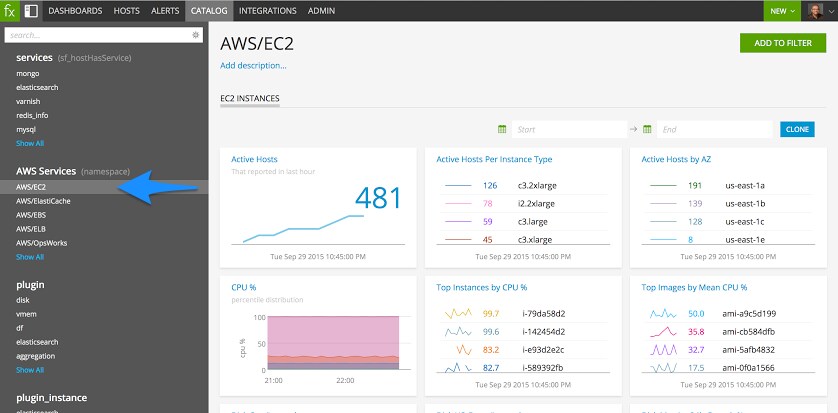Open Active Hosts Per Instance Type chart
838x413 pixels.
click(494, 159)
